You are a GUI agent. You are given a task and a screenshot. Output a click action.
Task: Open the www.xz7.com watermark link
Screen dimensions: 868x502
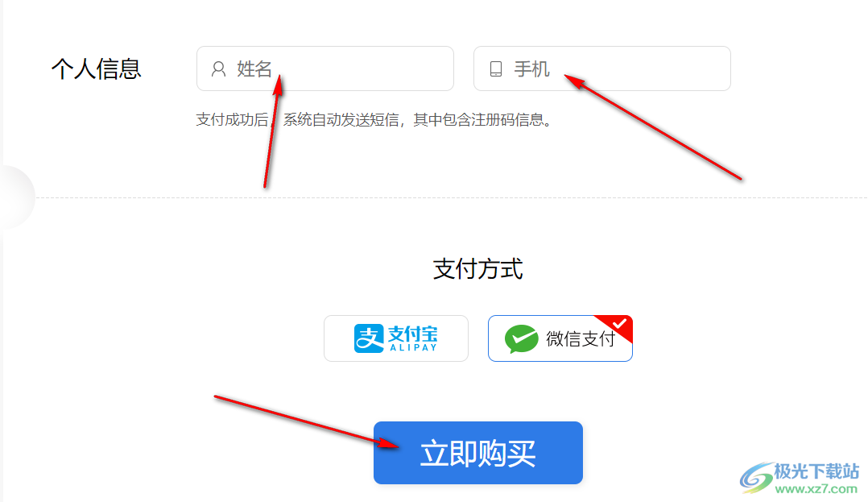(x=816, y=488)
